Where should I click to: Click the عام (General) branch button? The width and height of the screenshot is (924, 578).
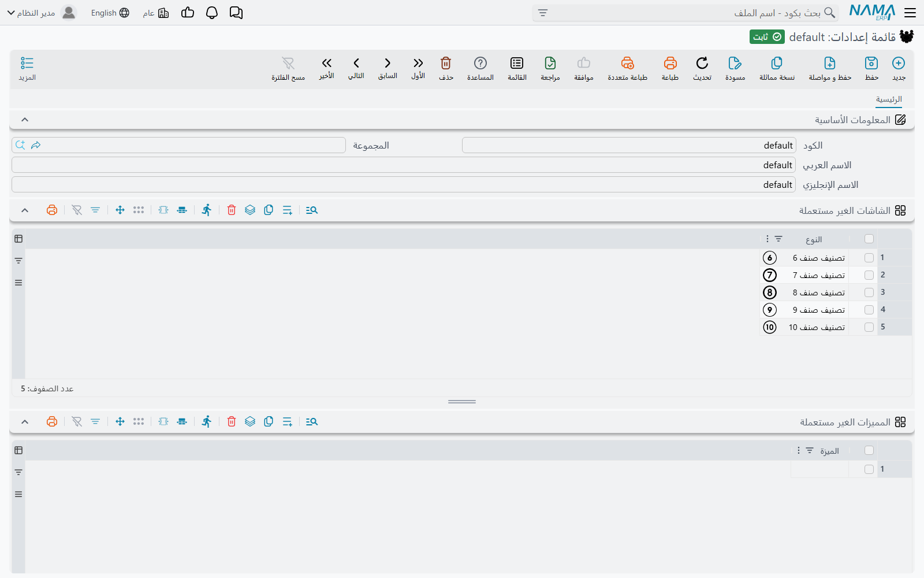(x=156, y=13)
